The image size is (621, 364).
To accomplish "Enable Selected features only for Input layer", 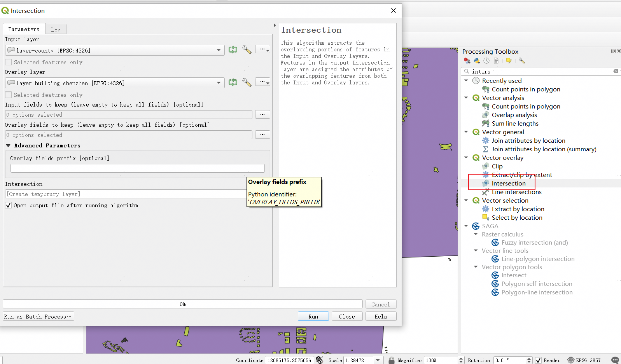I will point(8,62).
